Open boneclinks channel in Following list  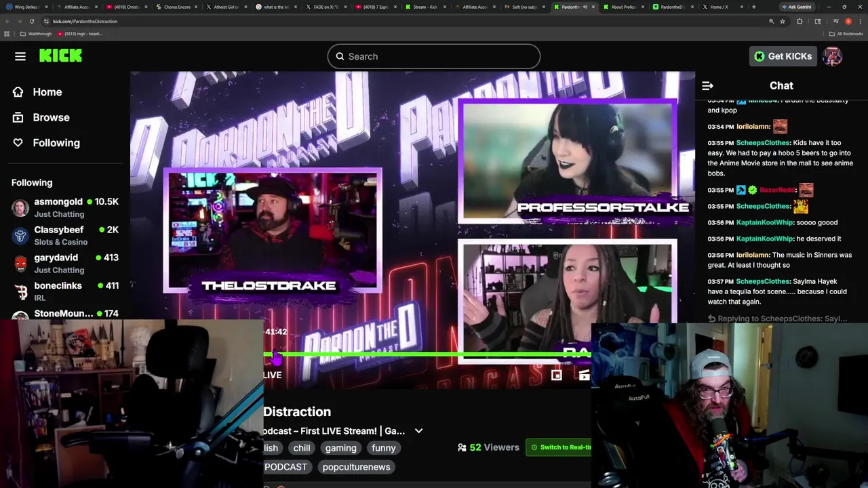pos(65,291)
